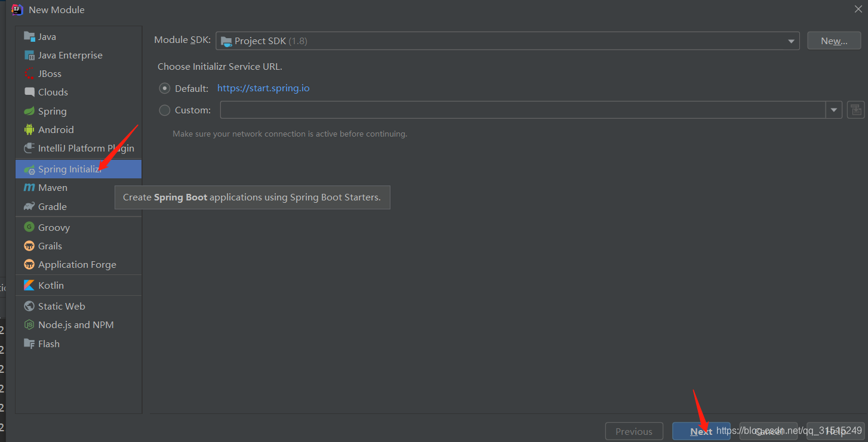
Task: Choose Static Web module type
Action: [79, 306]
